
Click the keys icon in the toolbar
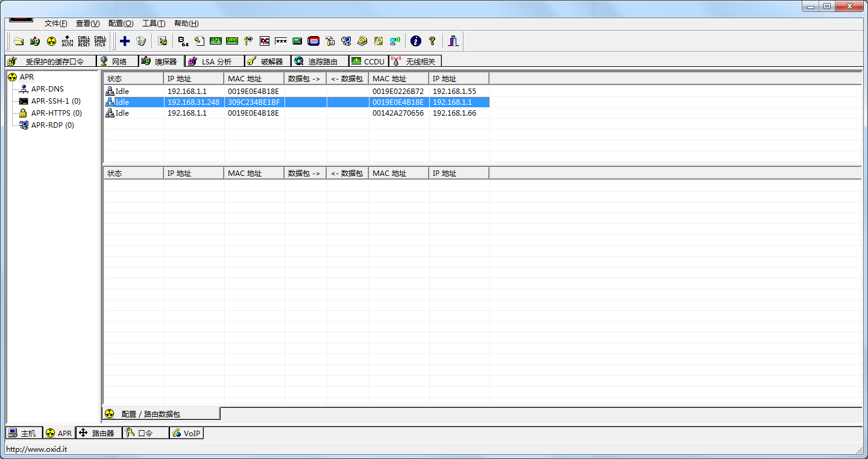(248, 41)
